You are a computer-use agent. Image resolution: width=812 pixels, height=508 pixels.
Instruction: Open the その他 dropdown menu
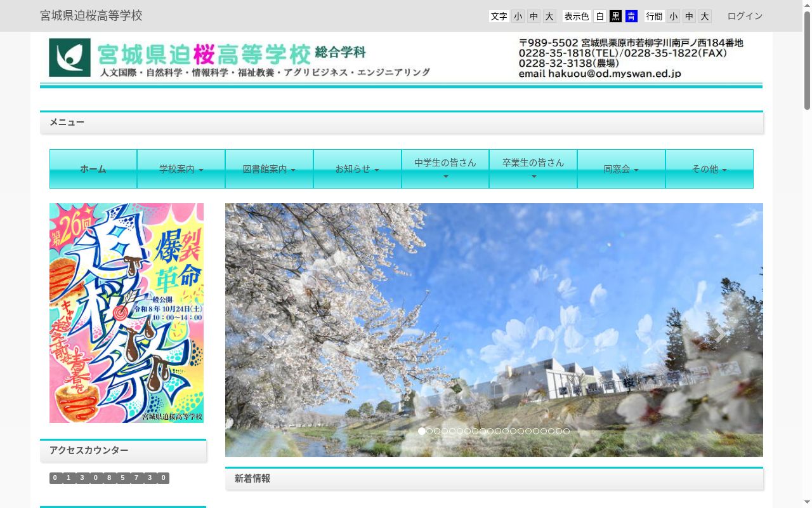coord(709,169)
